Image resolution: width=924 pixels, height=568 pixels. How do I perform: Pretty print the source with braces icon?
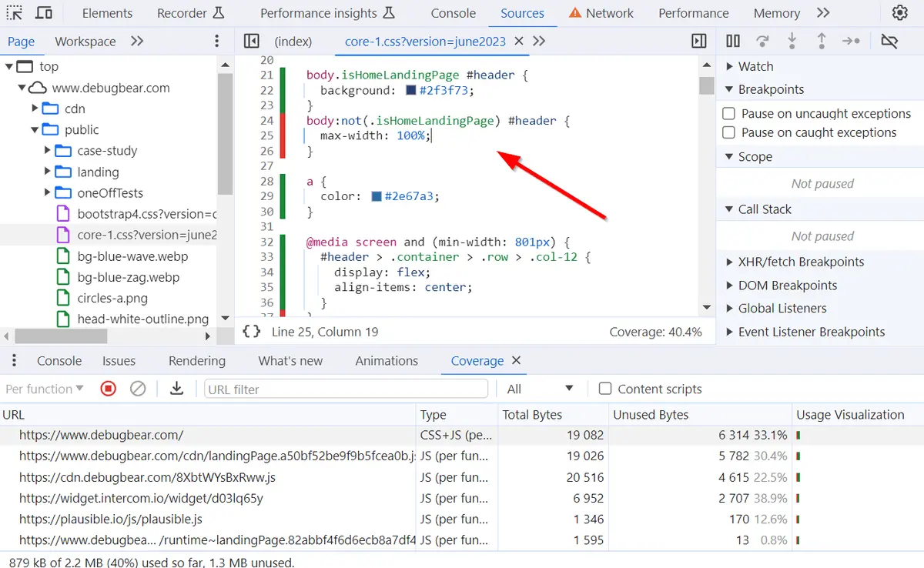coord(251,332)
